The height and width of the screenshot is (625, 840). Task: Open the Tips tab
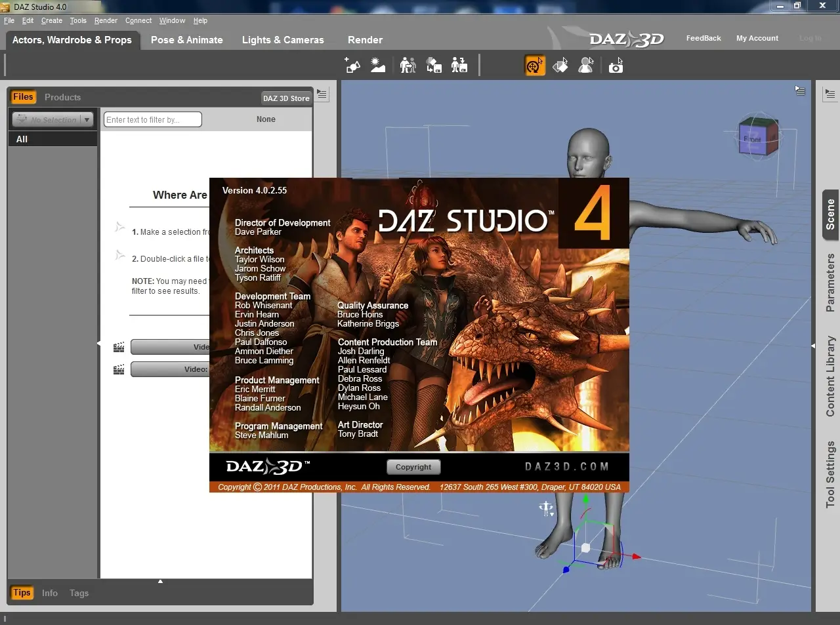[22, 592]
